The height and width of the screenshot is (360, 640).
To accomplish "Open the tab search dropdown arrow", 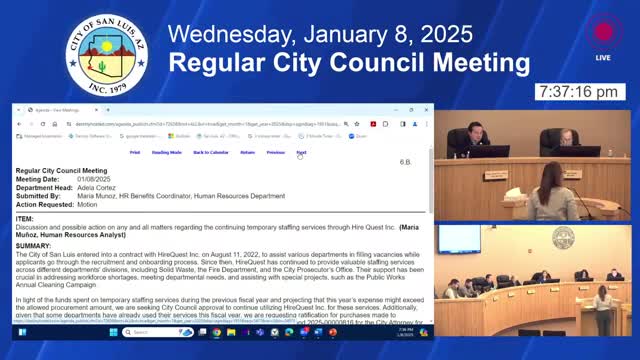I will (x=18, y=110).
